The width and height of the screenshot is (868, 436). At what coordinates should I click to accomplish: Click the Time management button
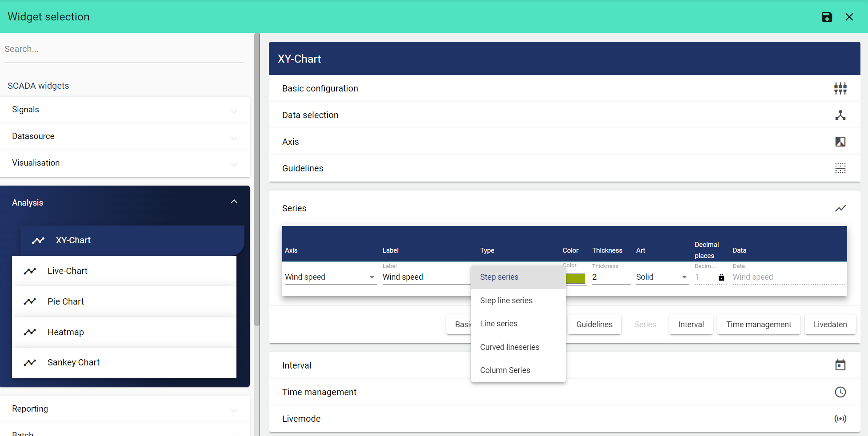point(758,325)
